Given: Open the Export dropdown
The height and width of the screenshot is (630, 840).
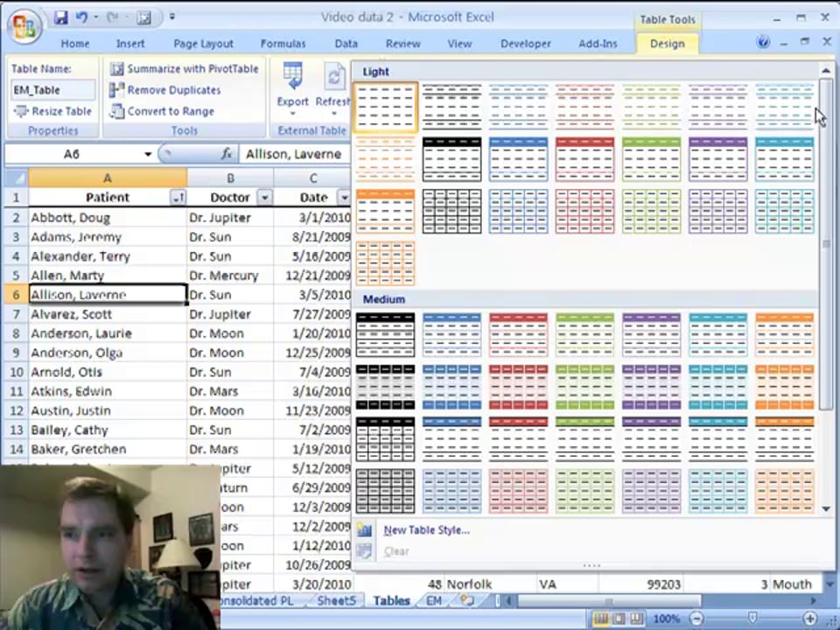Looking at the screenshot, I should [292, 89].
